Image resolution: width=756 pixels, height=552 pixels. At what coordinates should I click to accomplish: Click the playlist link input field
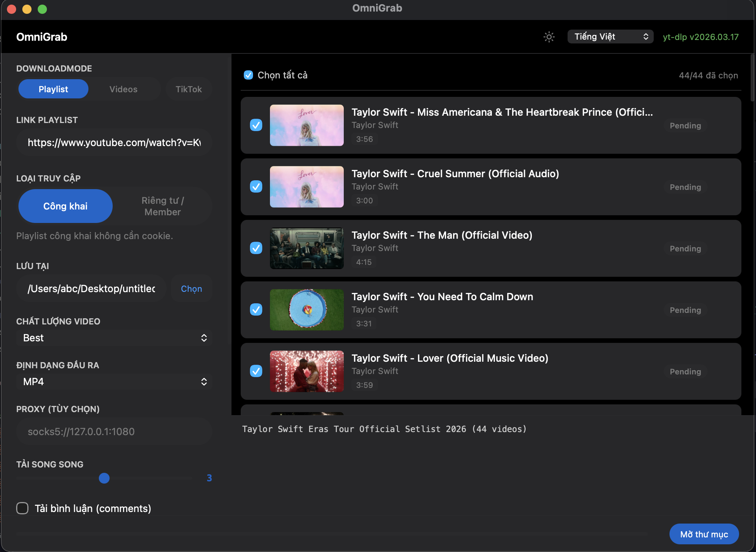[x=114, y=143]
